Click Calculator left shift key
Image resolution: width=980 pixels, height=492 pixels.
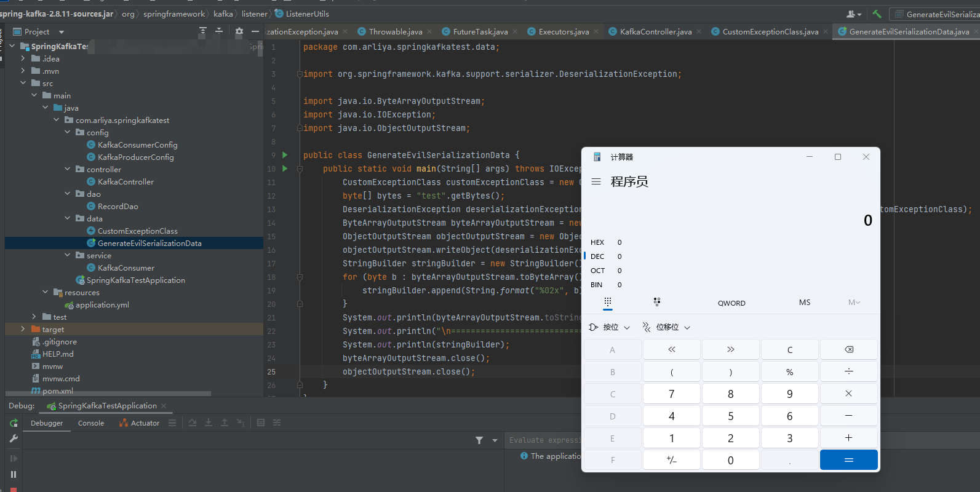[x=672, y=349]
